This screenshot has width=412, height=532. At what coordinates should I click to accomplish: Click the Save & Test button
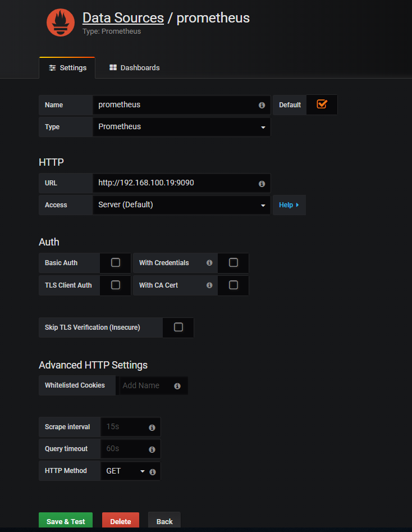(x=65, y=521)
